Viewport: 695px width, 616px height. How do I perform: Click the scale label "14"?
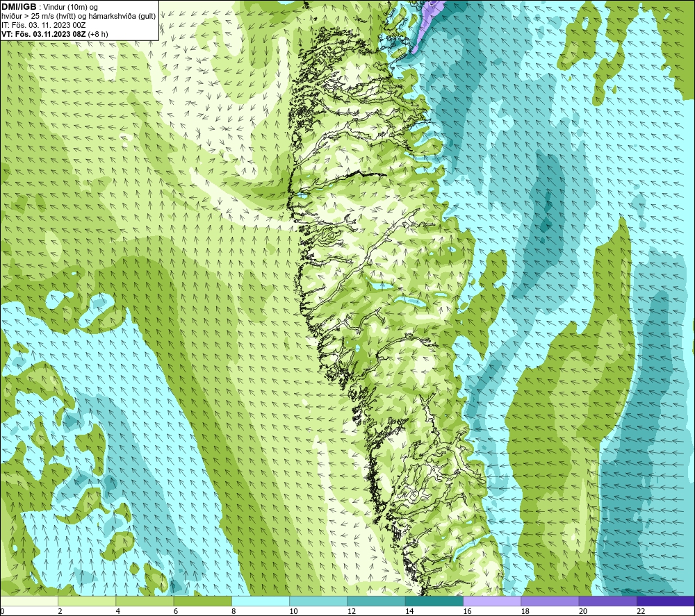[x=409, y=611]
